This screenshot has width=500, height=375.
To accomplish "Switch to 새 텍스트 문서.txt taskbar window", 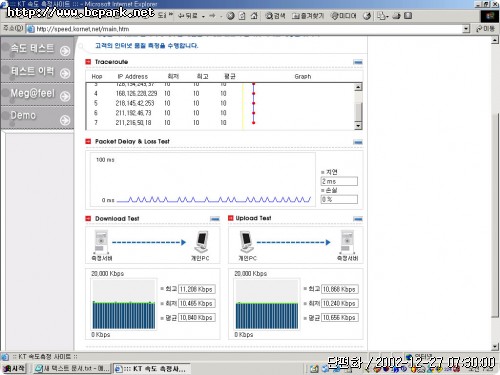I will (72, 369).
